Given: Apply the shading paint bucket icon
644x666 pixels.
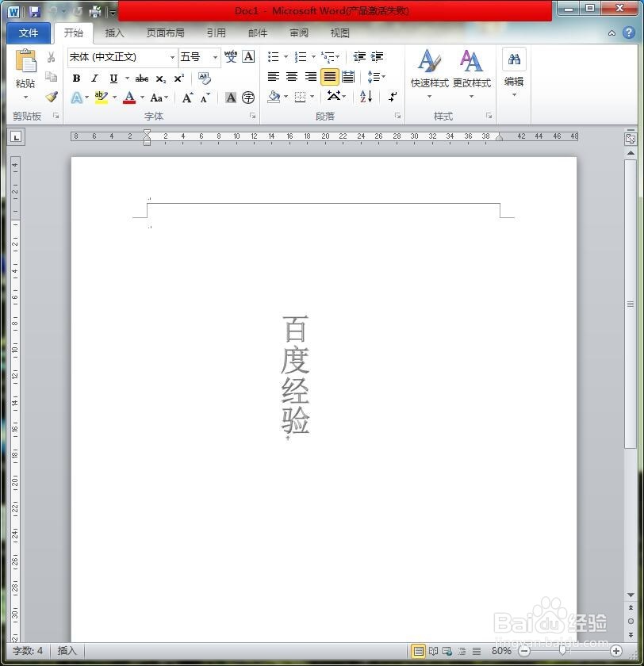Looking at the screenshot, I should [273, 97].
